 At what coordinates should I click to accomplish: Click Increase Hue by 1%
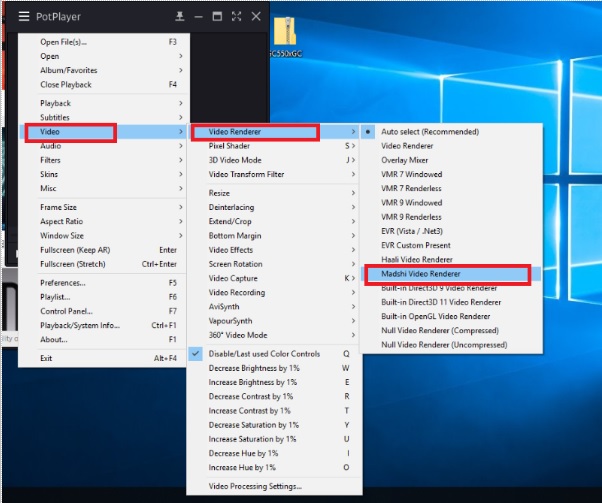275,467
